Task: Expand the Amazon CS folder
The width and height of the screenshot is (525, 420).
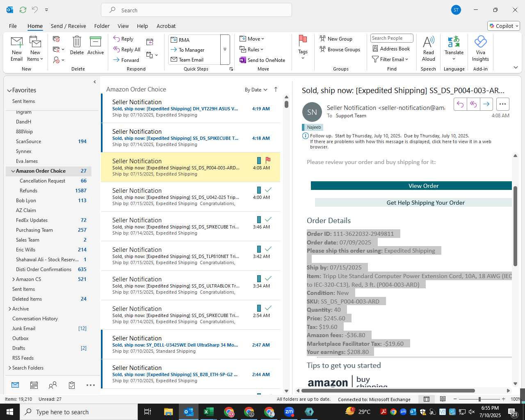Action: (14, 279)
